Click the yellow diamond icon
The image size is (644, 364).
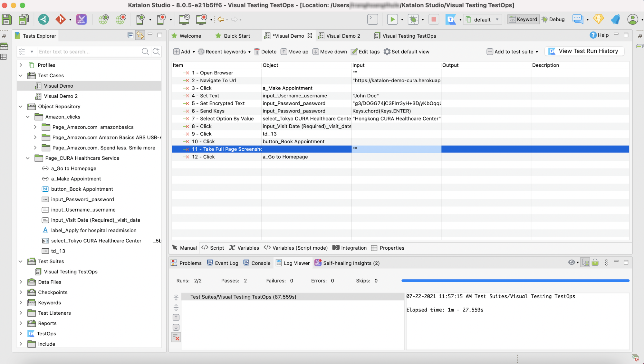click(x=598, y=19)
